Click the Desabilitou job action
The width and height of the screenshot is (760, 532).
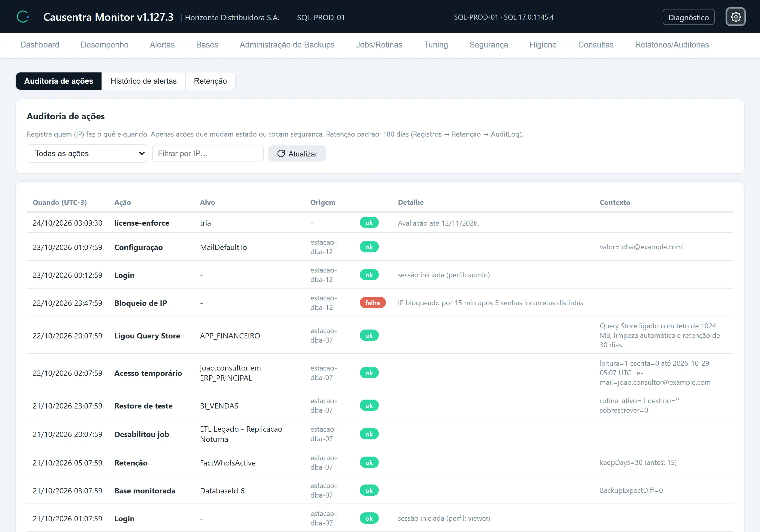(142, 434)
